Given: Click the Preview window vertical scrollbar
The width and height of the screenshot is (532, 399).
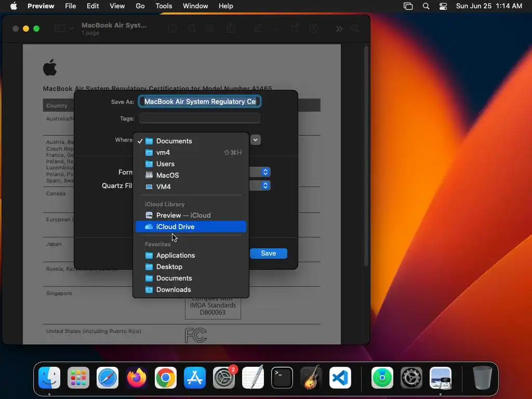Looking at the screenshot, I should (x=366, y=156).
